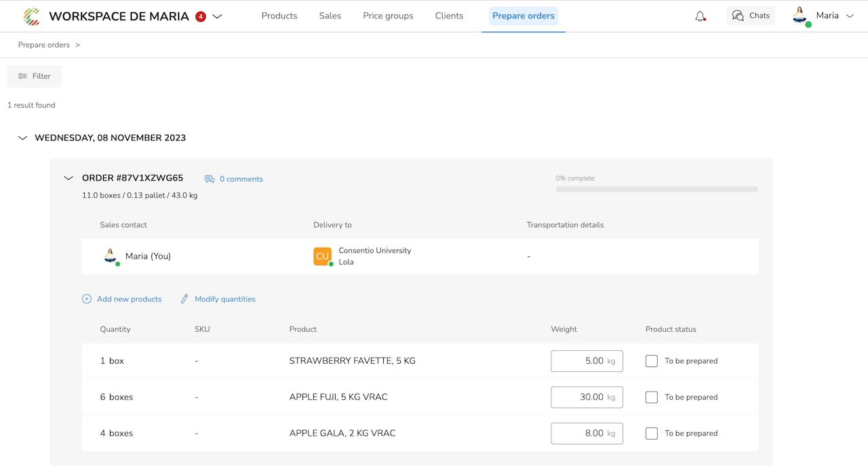The width and height of the screenshot is (868, 473).
Task: Collapse the Wednesday, 08 November 2023 group
Action: pos(22,138)
